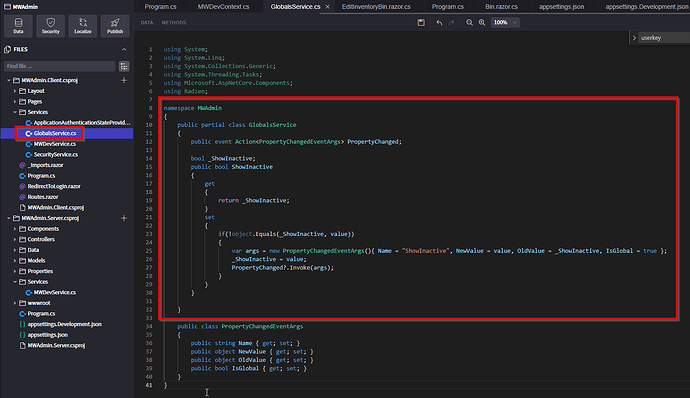Zoom out using the magnifier minus icon
This screenshot has height=398, width=690.
[470, 22]
